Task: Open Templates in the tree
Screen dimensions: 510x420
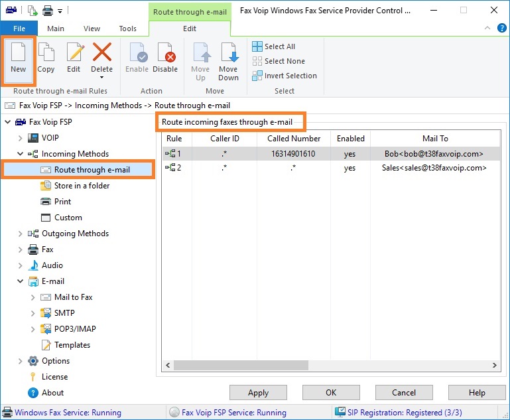Action: 72,345
